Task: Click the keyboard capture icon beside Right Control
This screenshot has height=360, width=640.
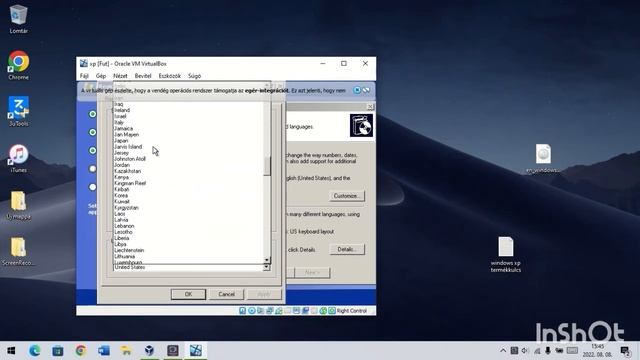Action: [x=332, y=311]
